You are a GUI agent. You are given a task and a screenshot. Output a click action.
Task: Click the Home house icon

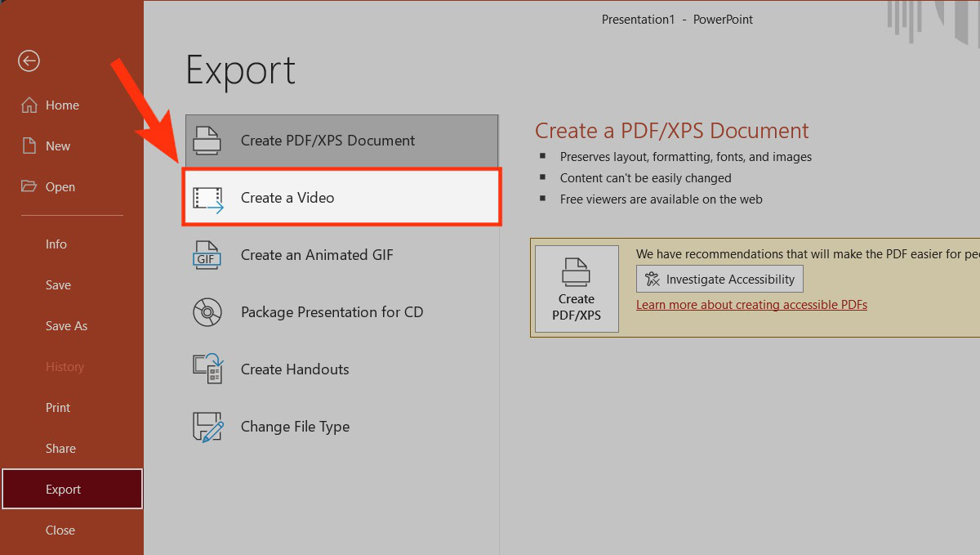click(29, 105)
